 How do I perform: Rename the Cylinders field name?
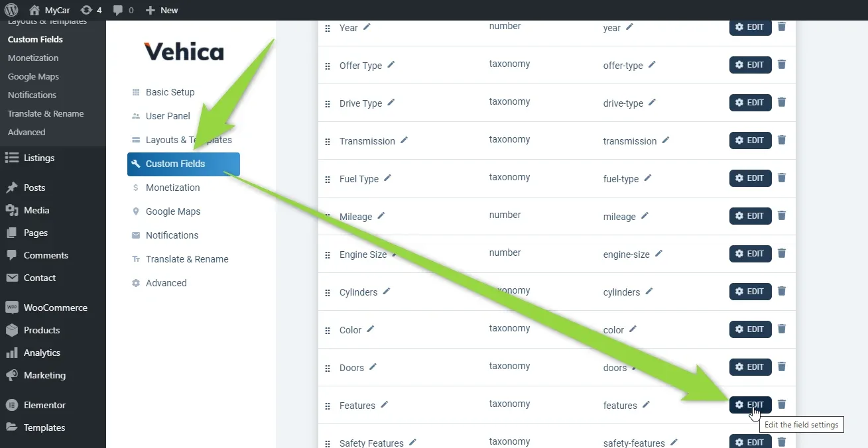[387, 292]
